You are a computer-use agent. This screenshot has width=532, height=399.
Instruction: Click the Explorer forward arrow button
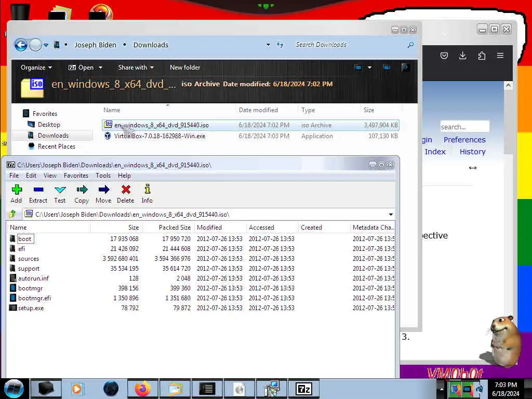35,45
